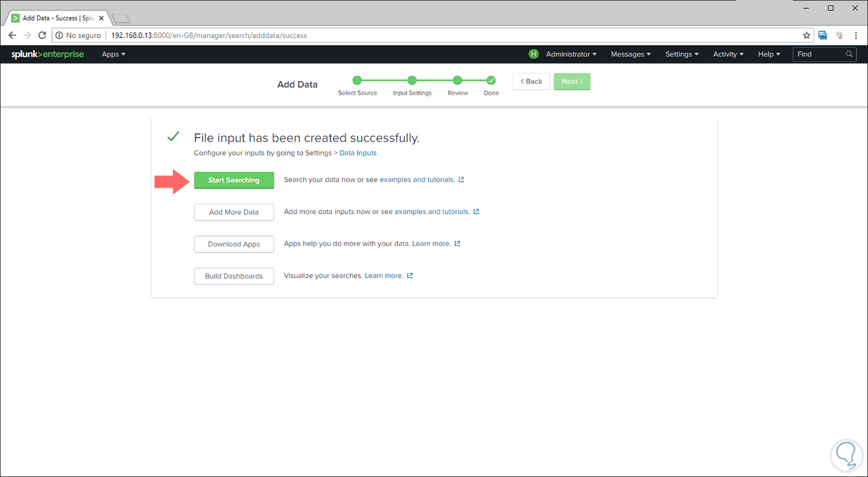Open the Messages menu

click(630, 54)
